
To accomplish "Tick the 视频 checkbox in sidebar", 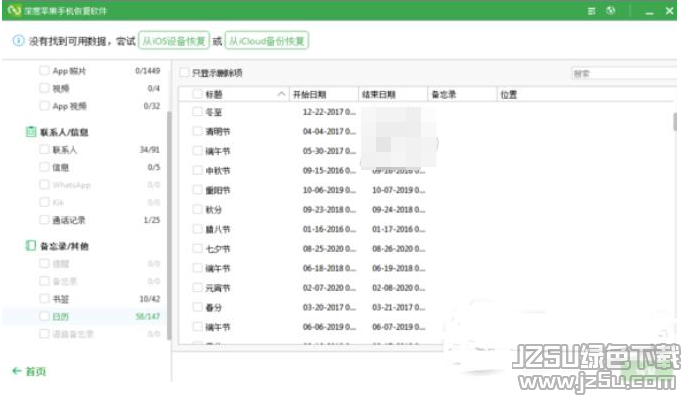I will click(44, 88).
